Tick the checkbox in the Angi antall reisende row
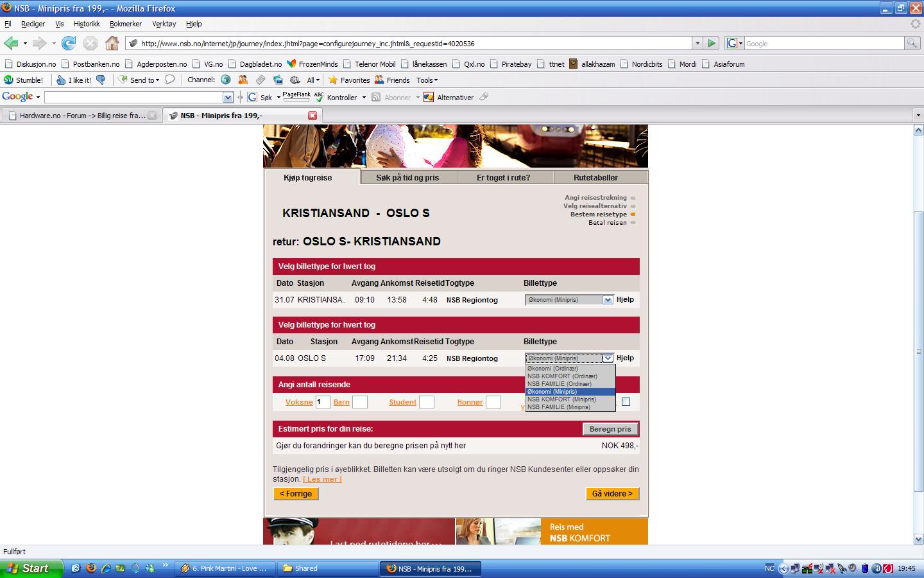Screen dimensions: 924x578 click(626, 402)
